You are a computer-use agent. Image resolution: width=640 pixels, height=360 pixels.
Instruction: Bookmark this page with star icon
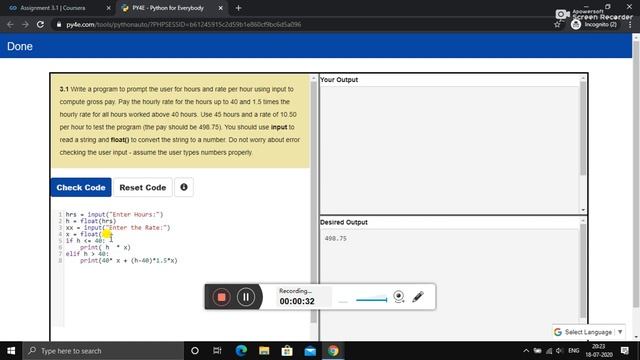pyautogui.click(x=557, y=24)
